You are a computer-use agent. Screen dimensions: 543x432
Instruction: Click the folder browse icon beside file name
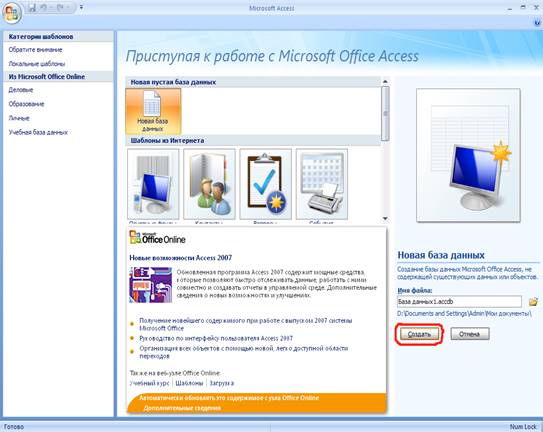point(533,302)
